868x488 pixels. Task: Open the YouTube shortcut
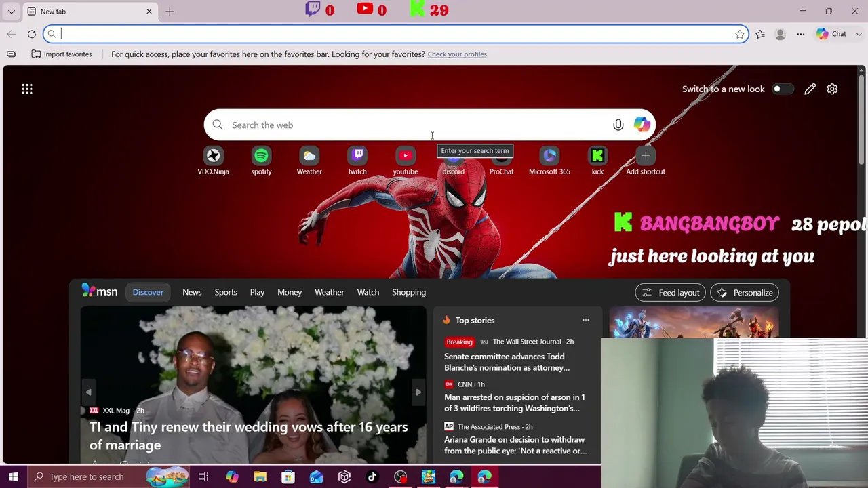(406, 161)
